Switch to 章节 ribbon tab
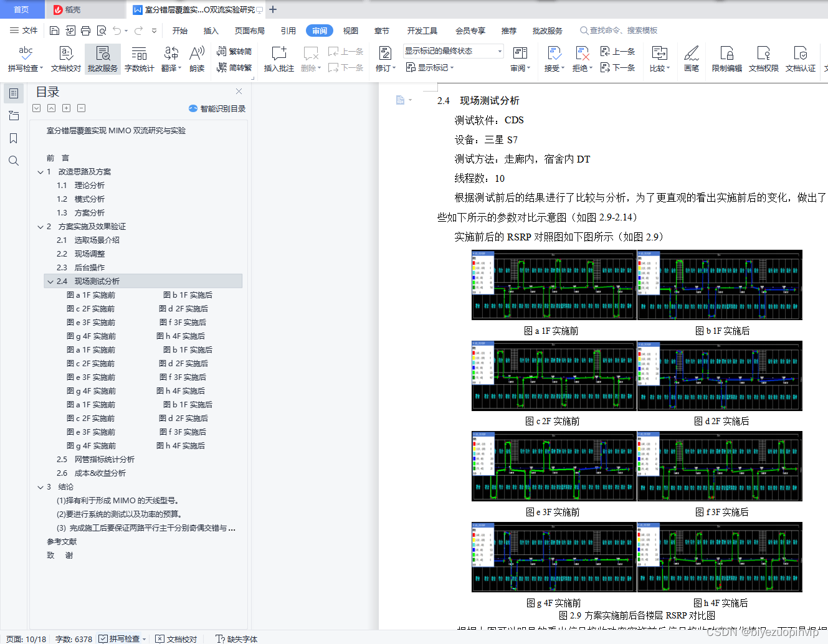The image size is (828, 644). [x=382, y=31]
